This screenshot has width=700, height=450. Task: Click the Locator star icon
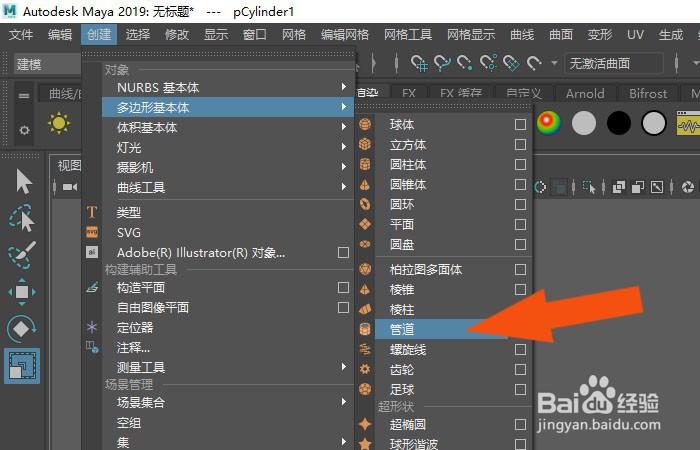tap(92, 327)
